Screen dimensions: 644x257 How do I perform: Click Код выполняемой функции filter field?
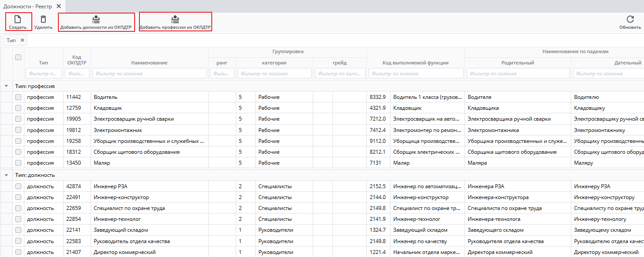(416, 74)
